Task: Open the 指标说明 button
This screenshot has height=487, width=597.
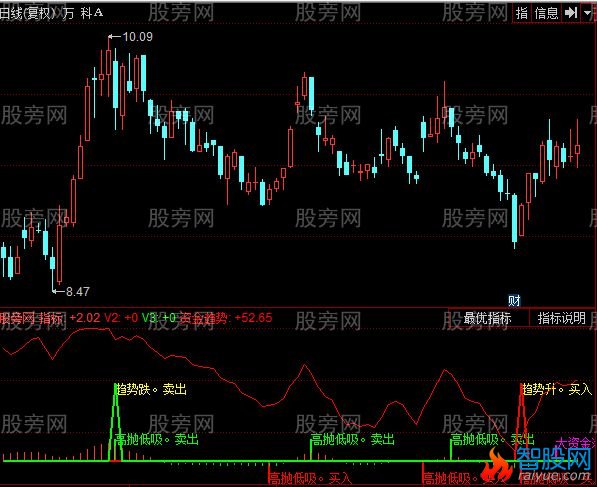Action: coord(562,318)
